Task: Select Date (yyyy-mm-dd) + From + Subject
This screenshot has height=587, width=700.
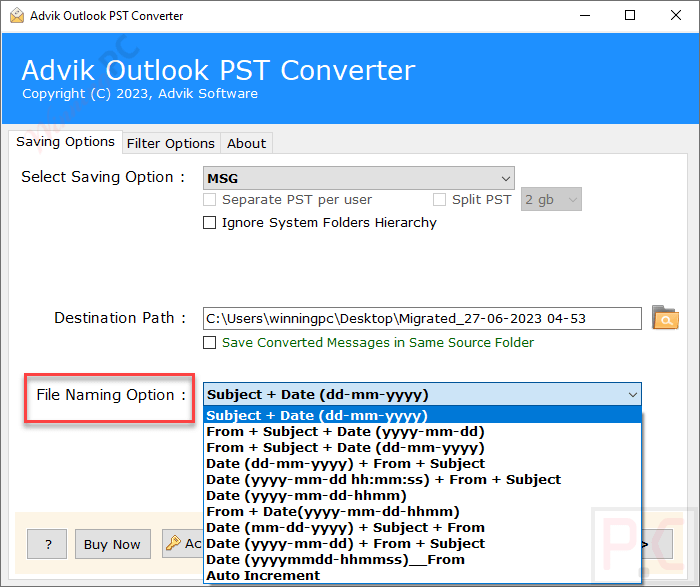Action: coord(422,544)
